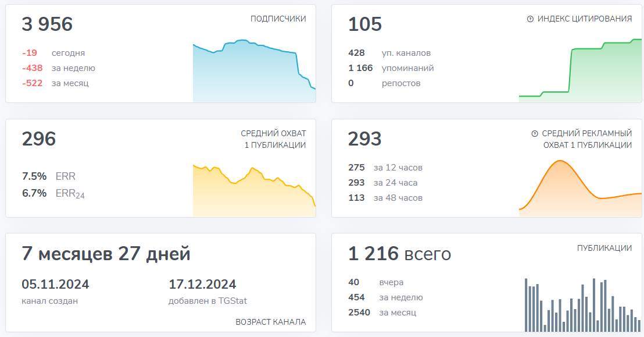
Task: Click the ИНДЕКС ЦИТИРОВАНИЯ title
Action: (585, 19)
